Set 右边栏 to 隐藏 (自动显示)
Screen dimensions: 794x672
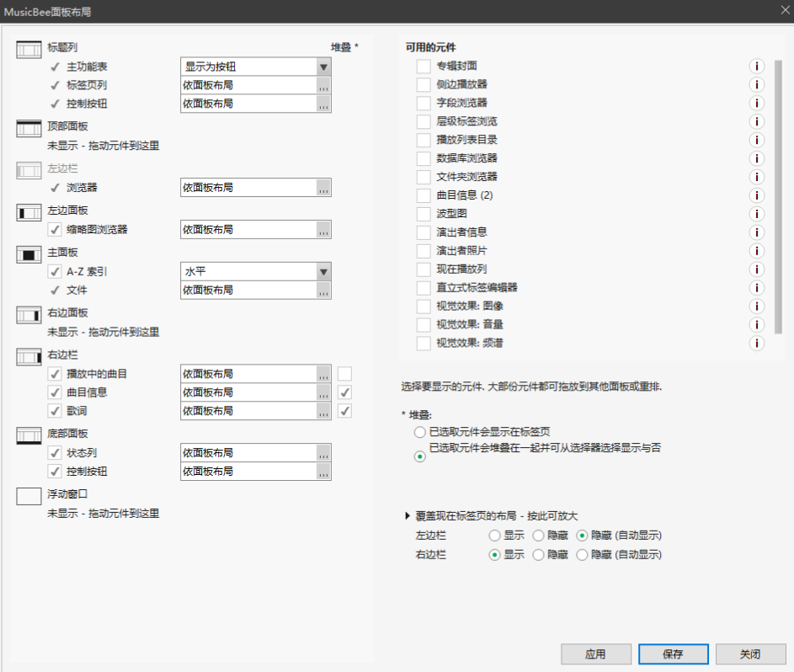(x=583, y=555)
